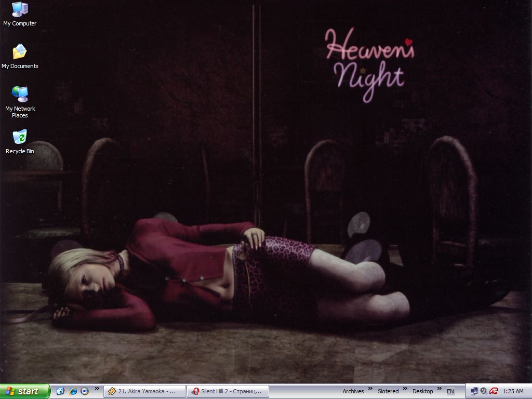
Task: Expand the Slotered toolbar chevron
Action: click(x=405, y=389)
